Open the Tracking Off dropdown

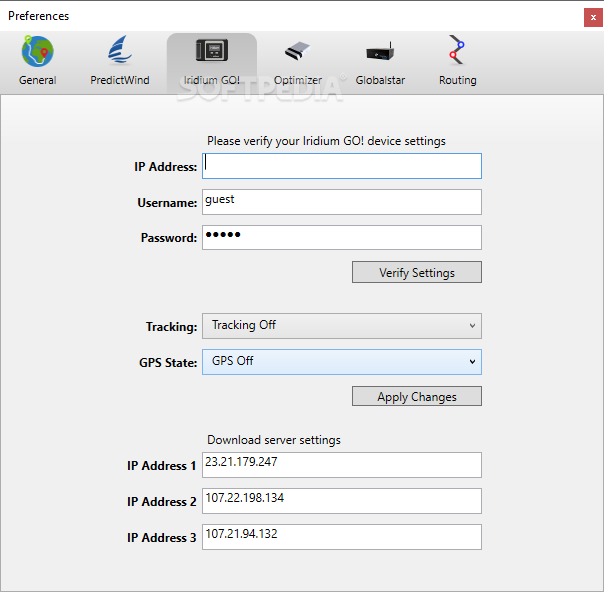342,326
